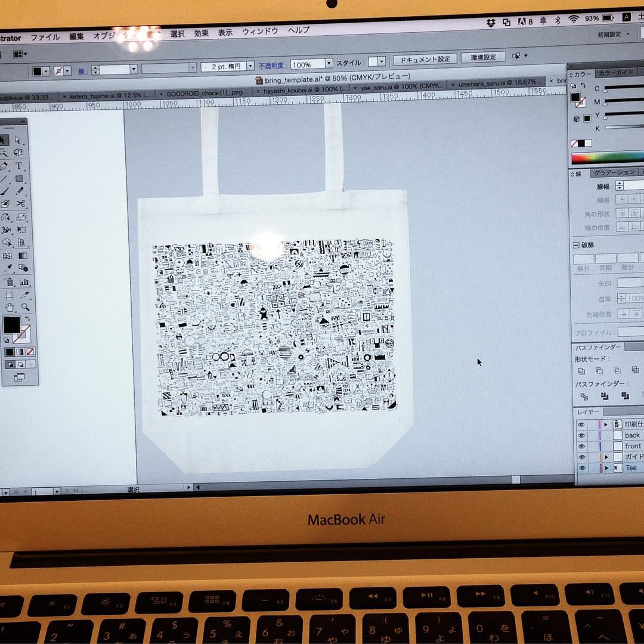Select the Zoom magnifier tool
The height and width of the screenshot is (644, 644).
[25, 308]
